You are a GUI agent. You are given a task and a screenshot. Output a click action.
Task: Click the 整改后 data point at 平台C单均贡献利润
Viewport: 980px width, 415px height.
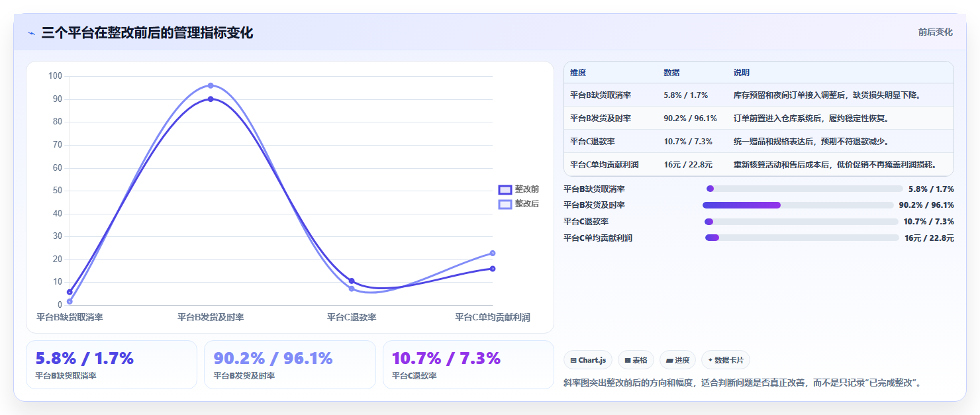pyautogui.click(x=493, y=253)
